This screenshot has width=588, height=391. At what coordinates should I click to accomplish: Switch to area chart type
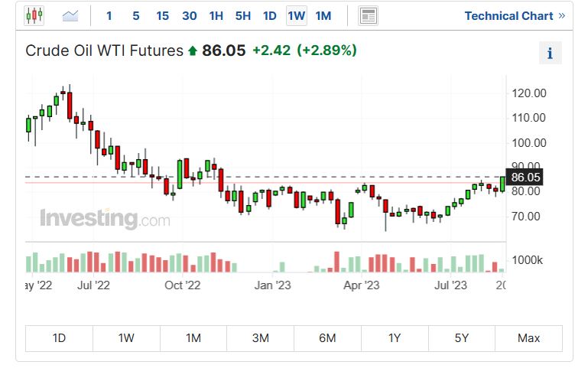(x=70, y=16)
